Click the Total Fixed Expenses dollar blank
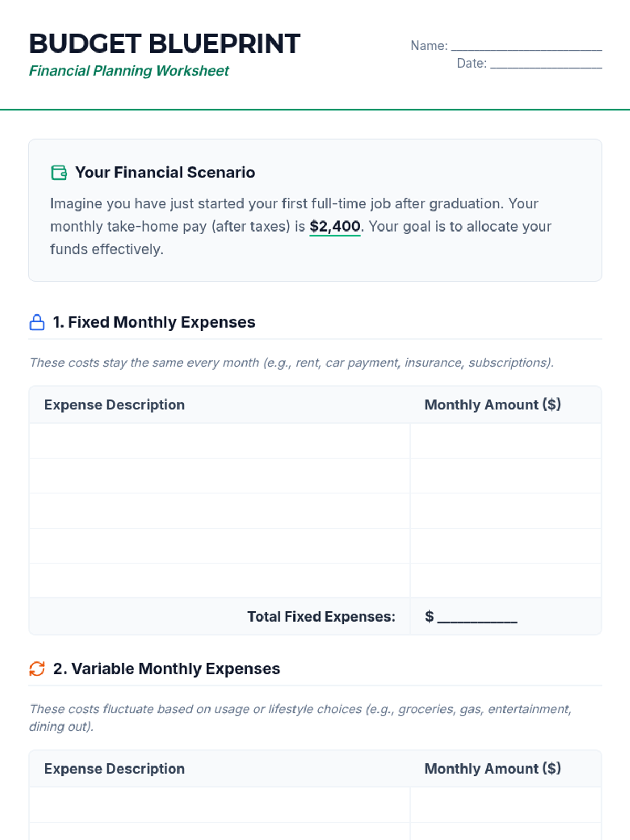The image size is (630, 840). [x=477, y=616]
